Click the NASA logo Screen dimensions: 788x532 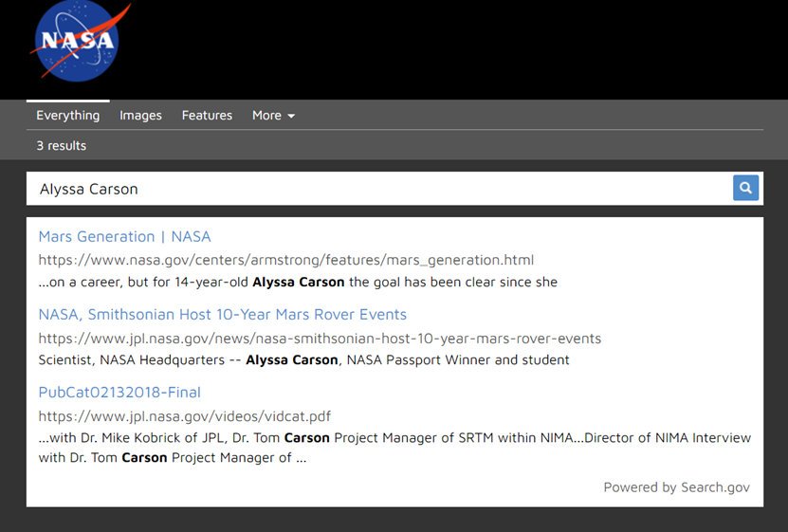[x=75, y=43]
